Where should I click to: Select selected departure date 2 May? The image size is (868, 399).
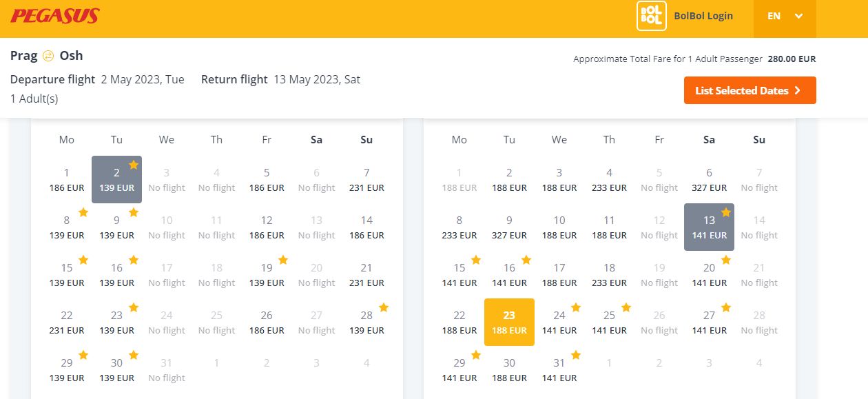116,179
